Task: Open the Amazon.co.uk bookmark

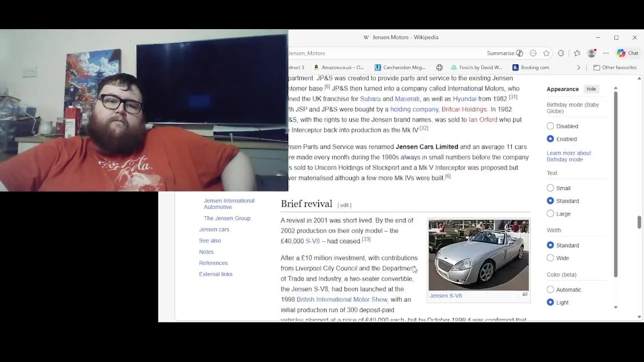Action: pos(338,67)
